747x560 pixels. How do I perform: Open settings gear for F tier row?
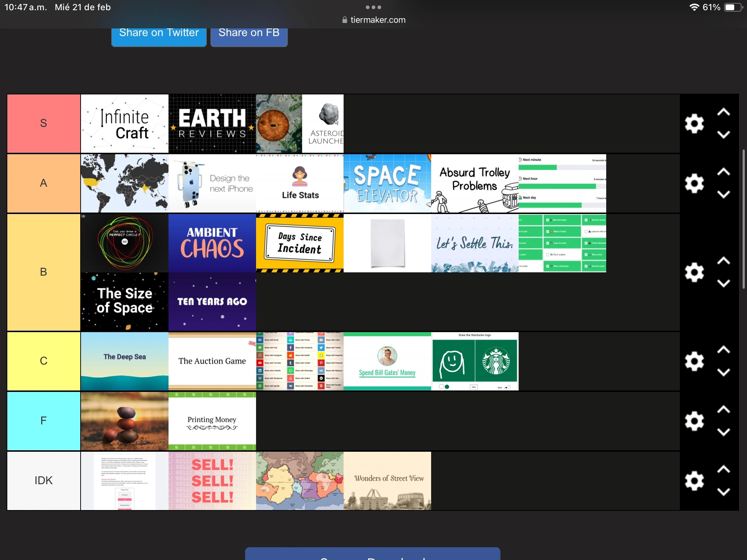694,421
